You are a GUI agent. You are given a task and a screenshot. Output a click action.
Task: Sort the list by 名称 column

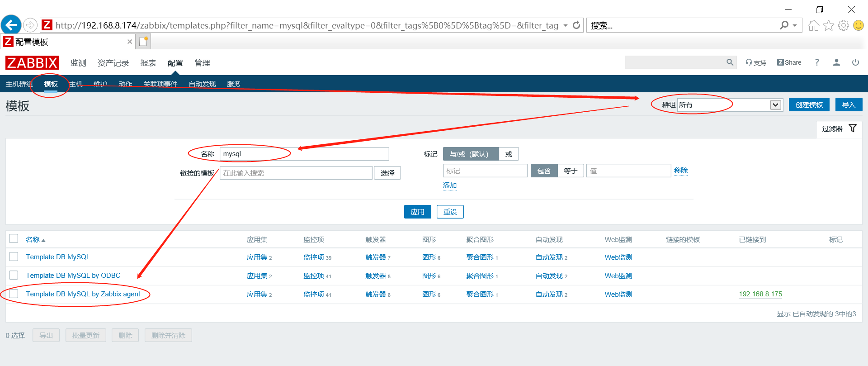click(x=35, y=239)
